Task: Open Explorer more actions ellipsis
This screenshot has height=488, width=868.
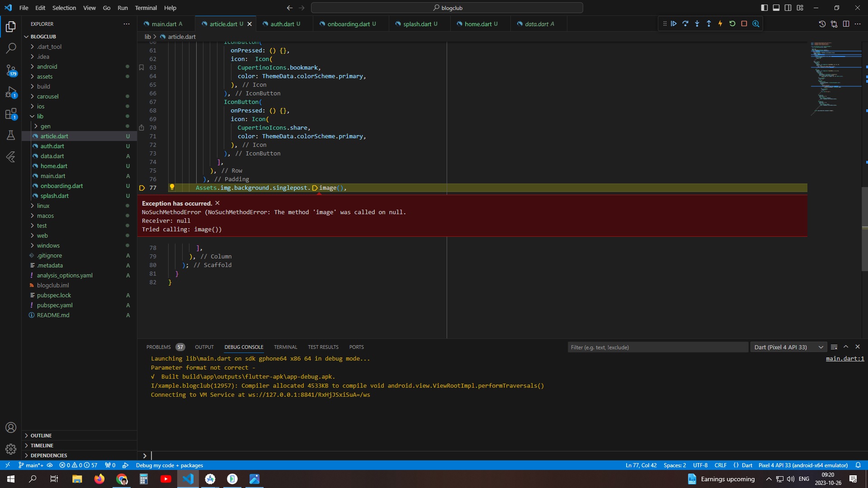Action: (x=127, y=24)
